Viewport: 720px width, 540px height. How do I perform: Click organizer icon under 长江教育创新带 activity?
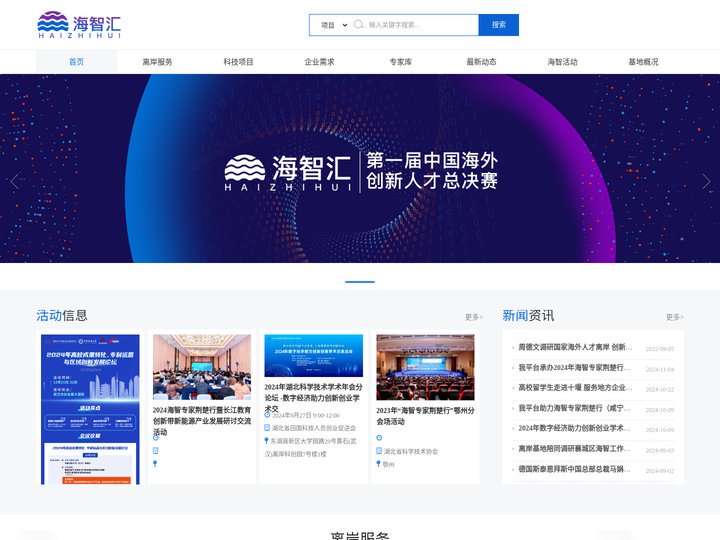156,451
